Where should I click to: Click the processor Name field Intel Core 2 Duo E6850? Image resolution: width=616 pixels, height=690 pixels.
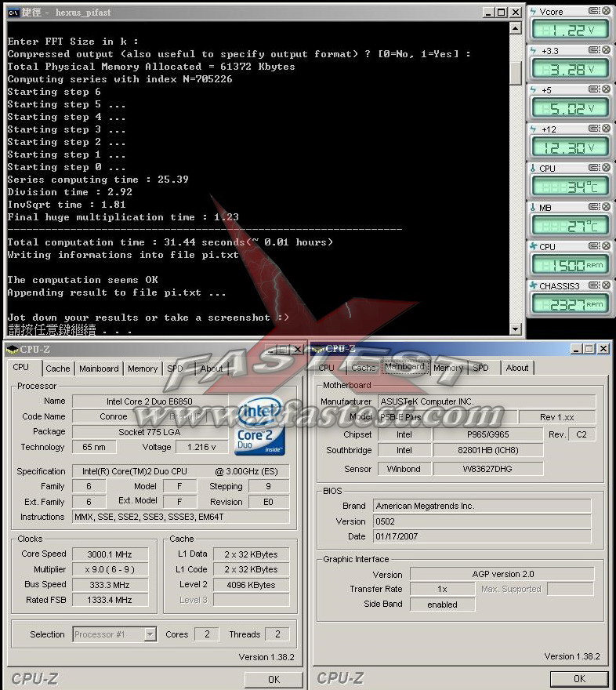pos(150,401)
